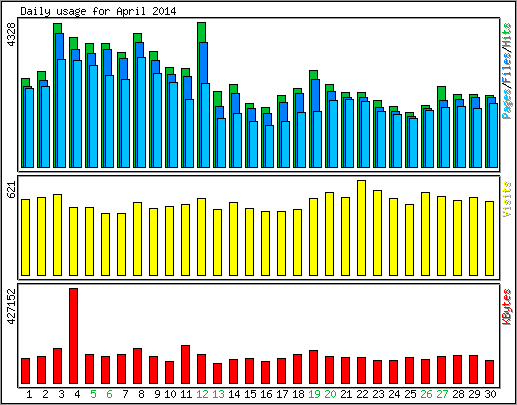The width and height of the screenshot is (517, 405).
Task: Click the yellow Visits legend label
Action: click(507, 199)
